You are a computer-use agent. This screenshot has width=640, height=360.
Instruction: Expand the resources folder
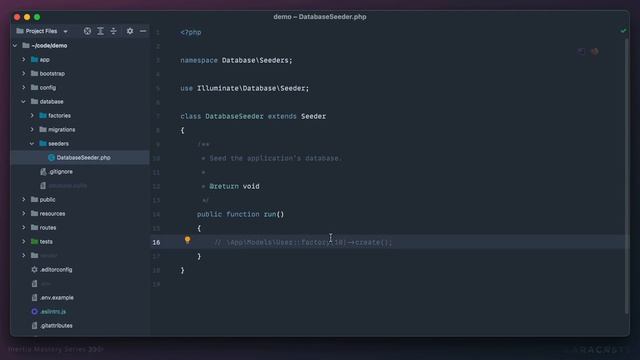pos(24,213)
